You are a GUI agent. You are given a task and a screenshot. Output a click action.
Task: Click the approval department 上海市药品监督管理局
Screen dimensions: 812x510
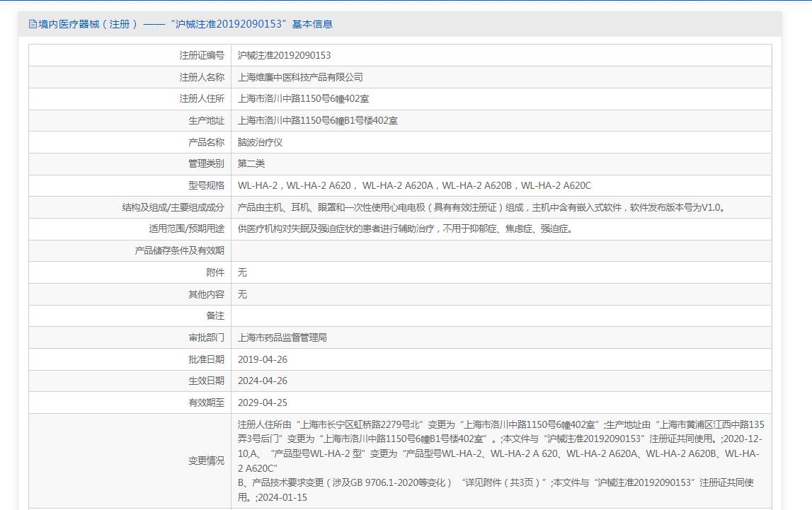pos(282,337)
